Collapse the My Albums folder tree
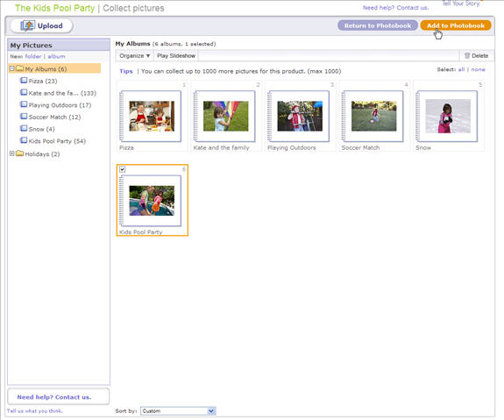 point(12,68)
